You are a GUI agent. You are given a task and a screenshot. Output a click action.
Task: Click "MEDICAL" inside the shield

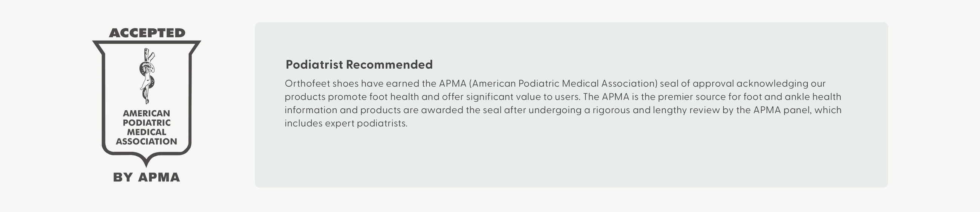(147, 132)
